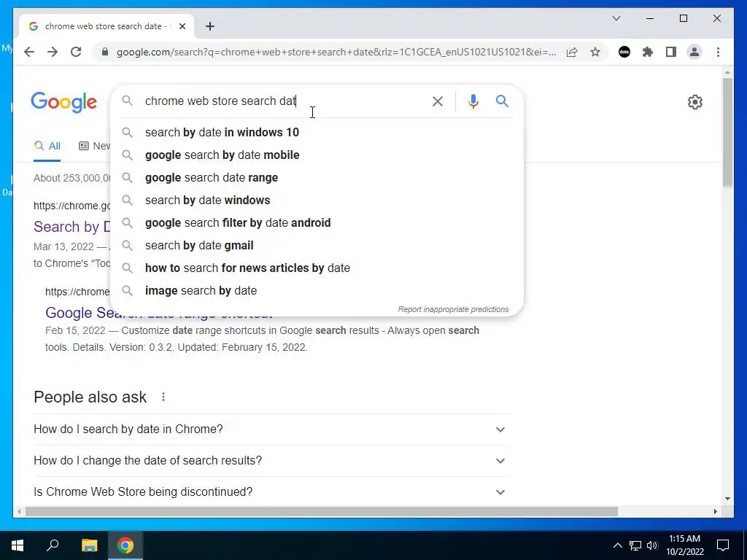This screenshot has height=560, width=747.
Task: Show hidden system tray icons
Action: (x=617, y=545)
